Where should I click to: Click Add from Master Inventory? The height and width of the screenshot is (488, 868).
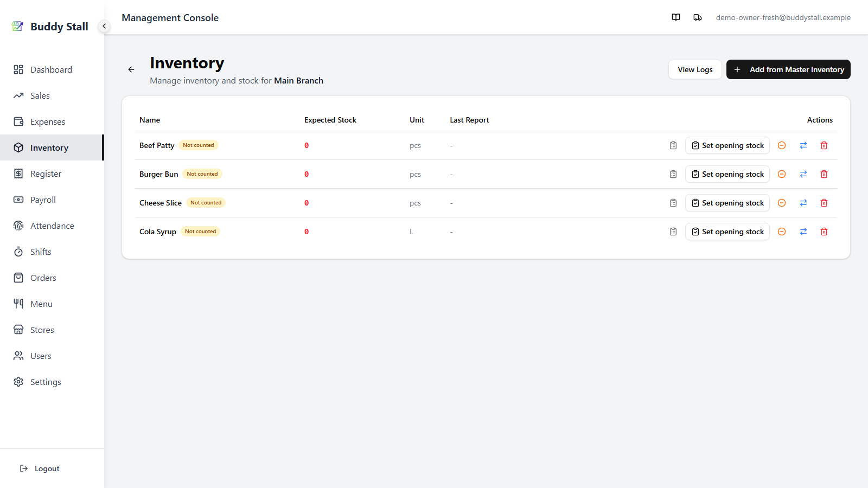coord(788,69)
